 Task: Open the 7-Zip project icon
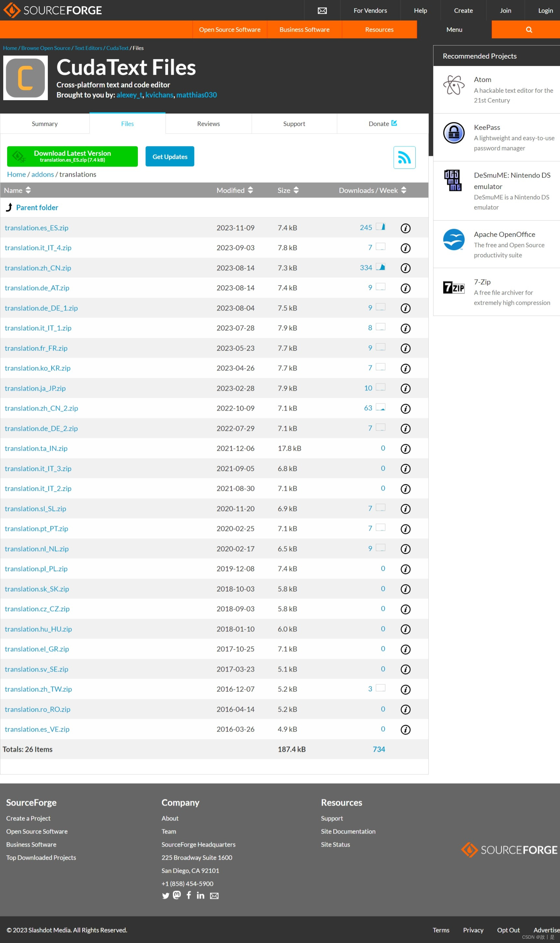point(454,288)
